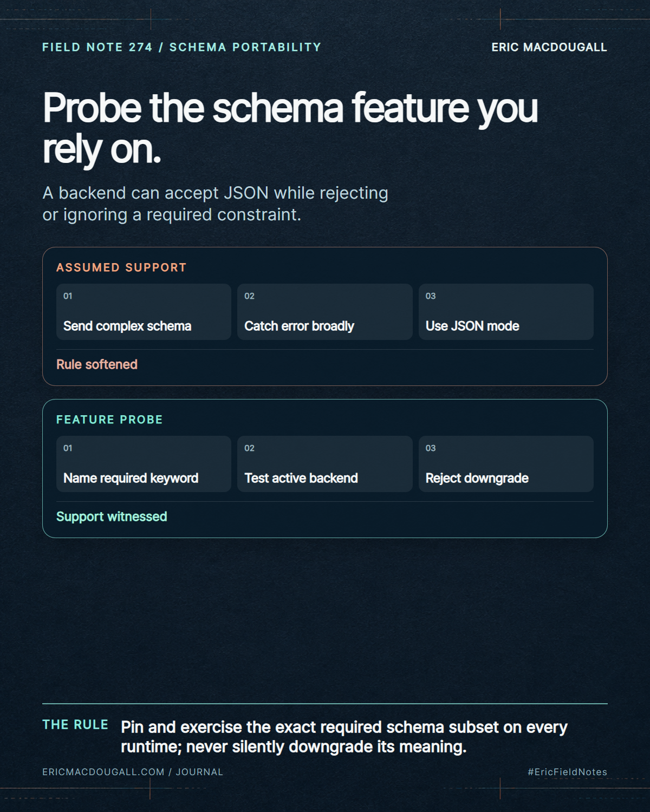Click the 'Send complex schema' card
The height and width of the screenshot is (812, 650).
pos(144,312)
